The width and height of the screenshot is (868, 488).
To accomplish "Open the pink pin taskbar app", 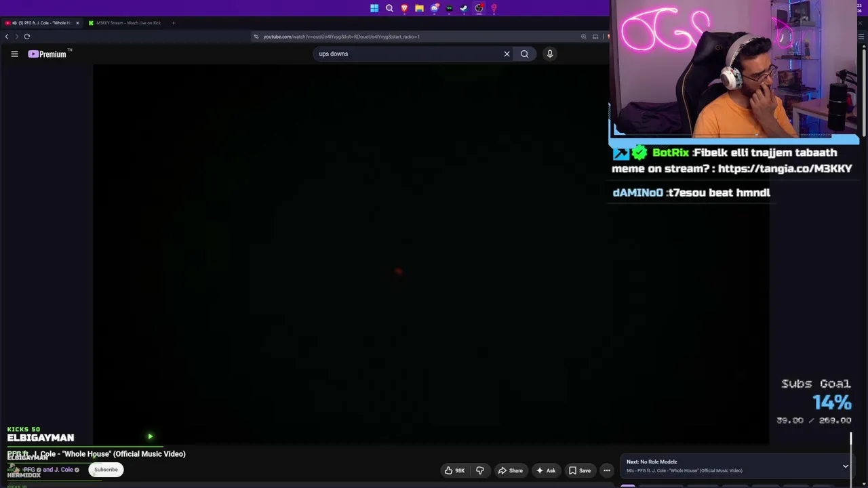I will coord(494,8).
